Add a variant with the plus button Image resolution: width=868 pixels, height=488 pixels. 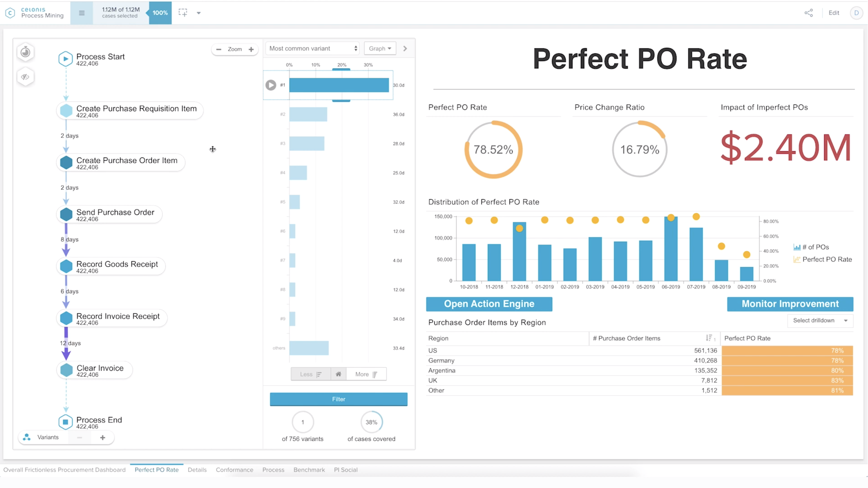tap(102, 437)
